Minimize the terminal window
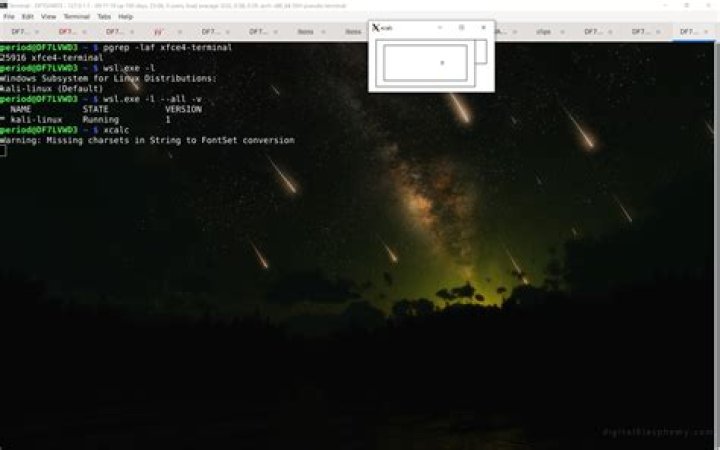 tap(665, 6)
